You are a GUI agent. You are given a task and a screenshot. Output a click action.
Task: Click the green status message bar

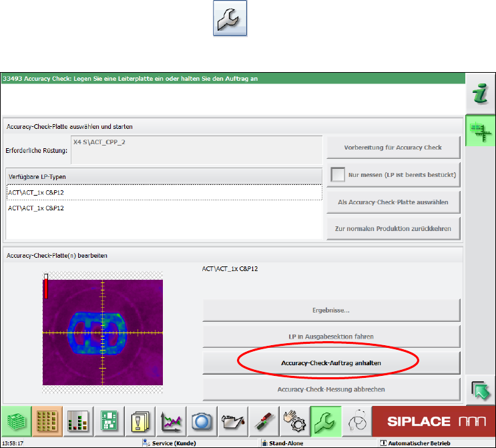(233, 79)
